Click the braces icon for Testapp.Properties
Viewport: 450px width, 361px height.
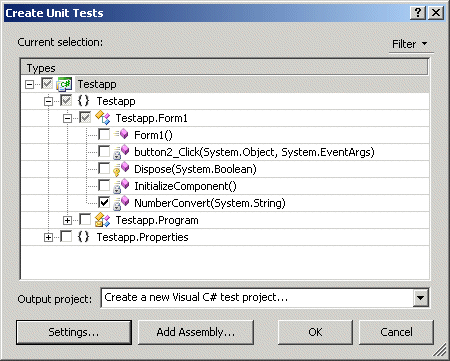coord(83,237)
